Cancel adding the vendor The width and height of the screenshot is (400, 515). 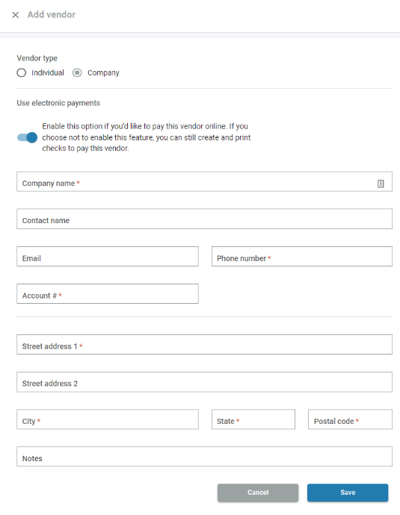click(x=258, y=493)
